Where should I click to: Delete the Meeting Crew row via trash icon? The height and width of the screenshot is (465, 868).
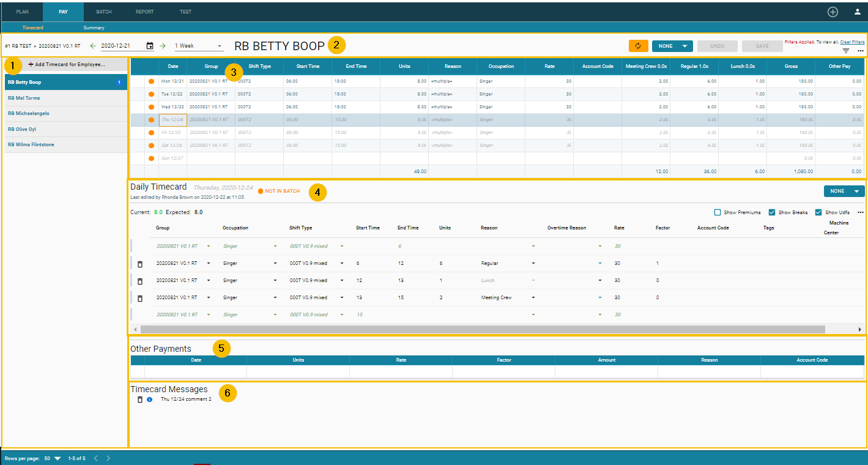coord(139,298)
